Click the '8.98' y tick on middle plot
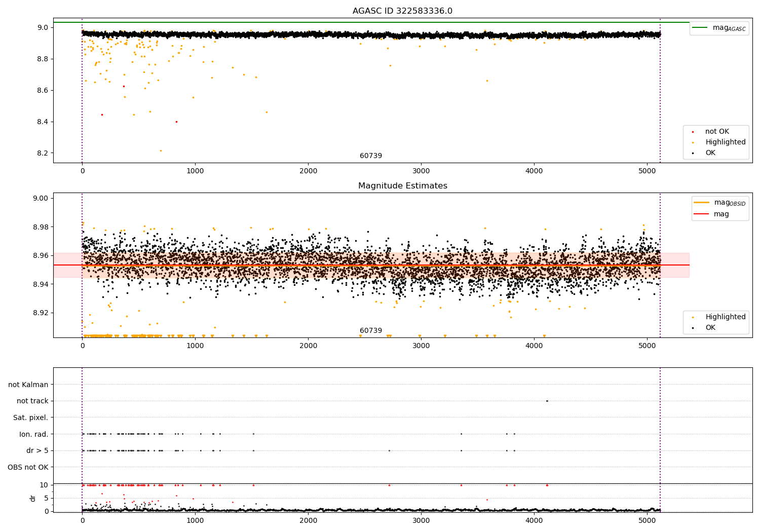The height and width of the screenshot is (532, 760). 42,227
